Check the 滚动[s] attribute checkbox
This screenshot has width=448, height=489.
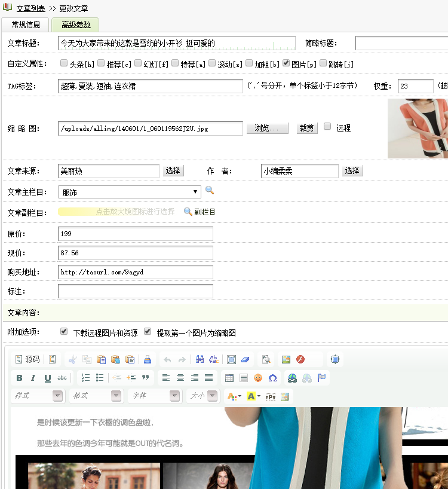tap(212, 63)
